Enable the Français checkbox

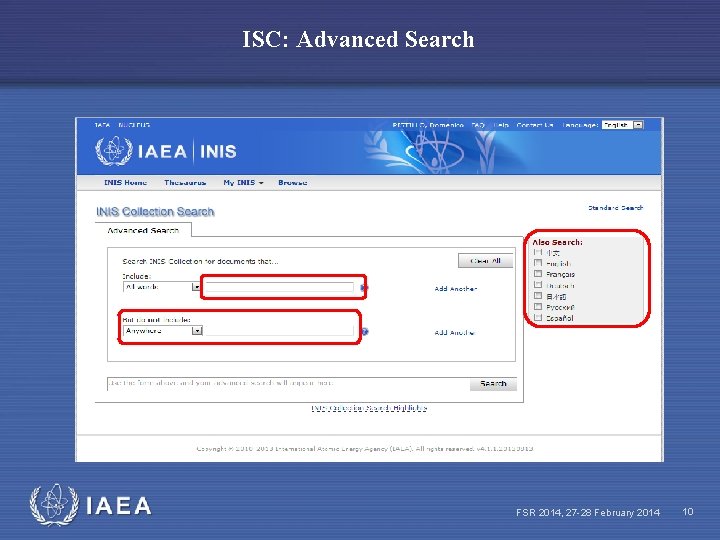538,274
